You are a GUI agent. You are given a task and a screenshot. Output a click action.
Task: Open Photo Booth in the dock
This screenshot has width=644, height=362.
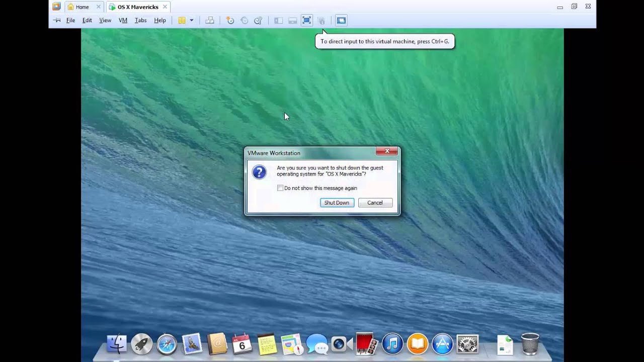click(367, 344)
